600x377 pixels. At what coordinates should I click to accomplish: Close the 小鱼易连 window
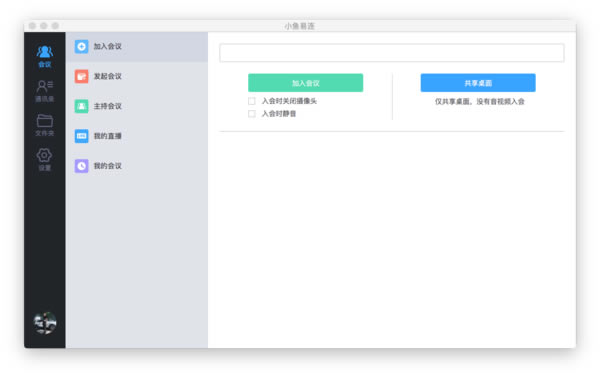pos(33,26)
